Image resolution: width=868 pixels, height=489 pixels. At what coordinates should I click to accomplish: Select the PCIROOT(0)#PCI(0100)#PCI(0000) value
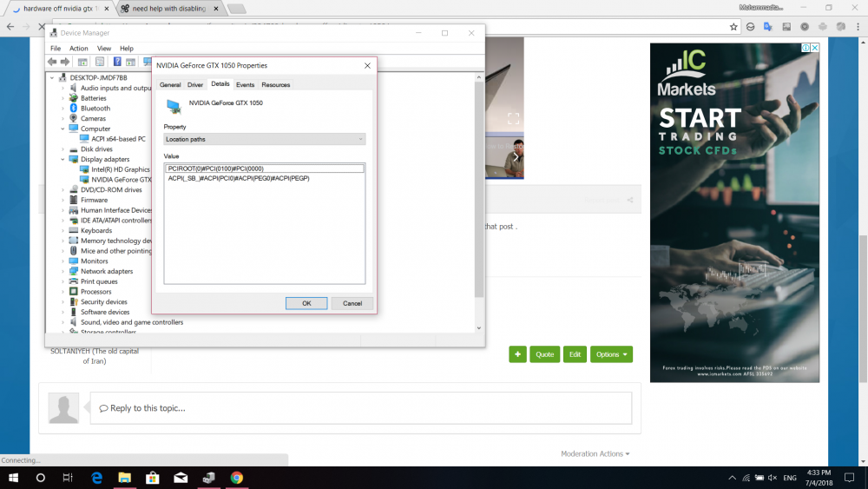(x=265, y=169)
